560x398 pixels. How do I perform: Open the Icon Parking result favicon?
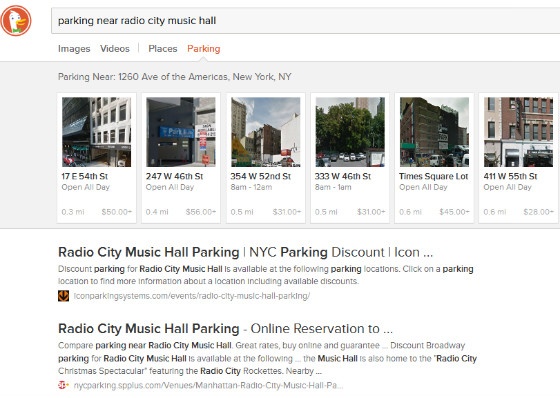pos(63,296)
